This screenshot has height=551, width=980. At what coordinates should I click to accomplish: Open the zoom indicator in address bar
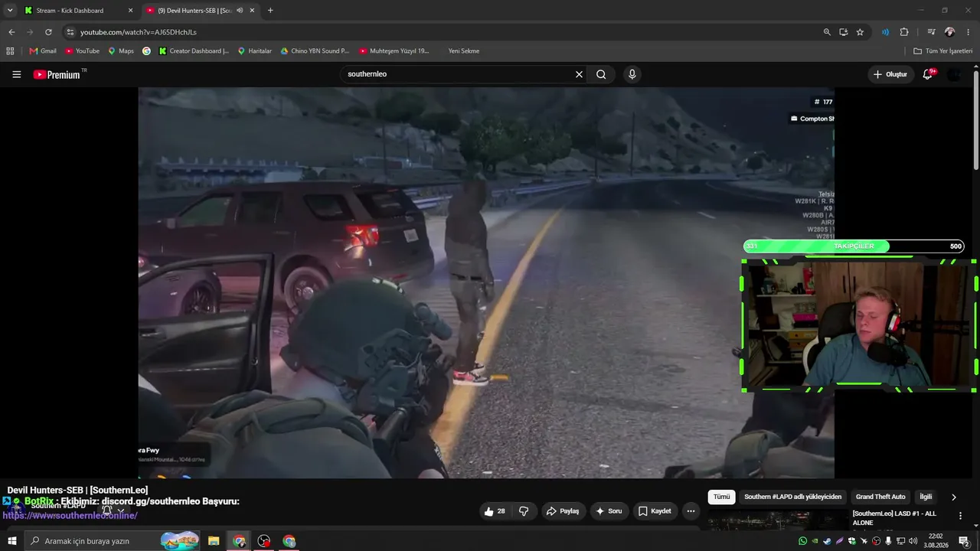pos(827,32)
